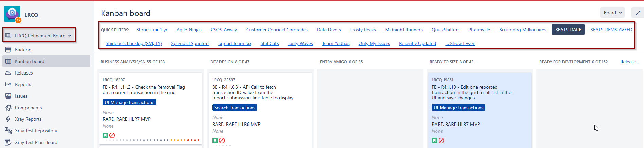This screenshot has width=644, height=148.
Task: Open Issues from the sidebar navigation
Action: tap(21, 96)
